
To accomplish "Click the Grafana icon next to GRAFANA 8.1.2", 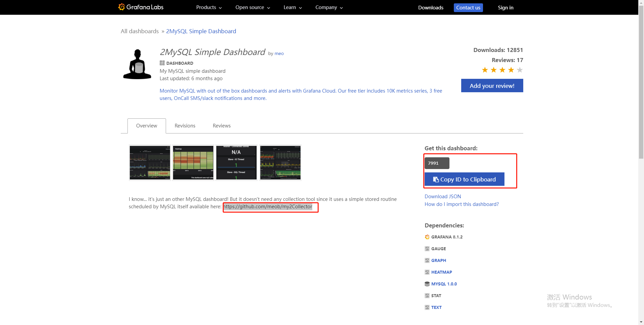I will click(427, 237).
